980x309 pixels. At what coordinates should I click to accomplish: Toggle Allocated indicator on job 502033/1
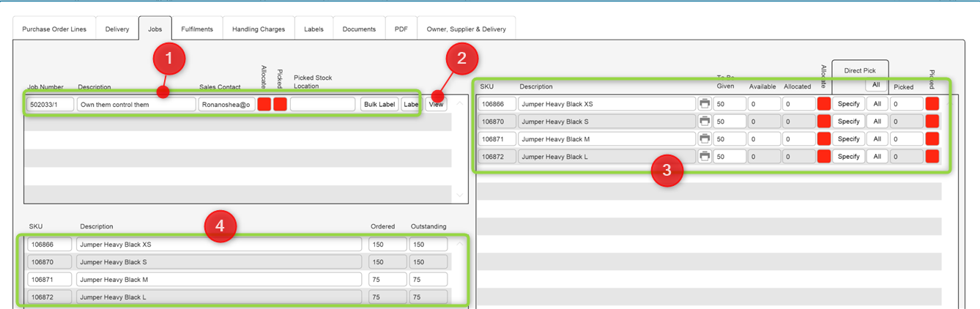264,104
